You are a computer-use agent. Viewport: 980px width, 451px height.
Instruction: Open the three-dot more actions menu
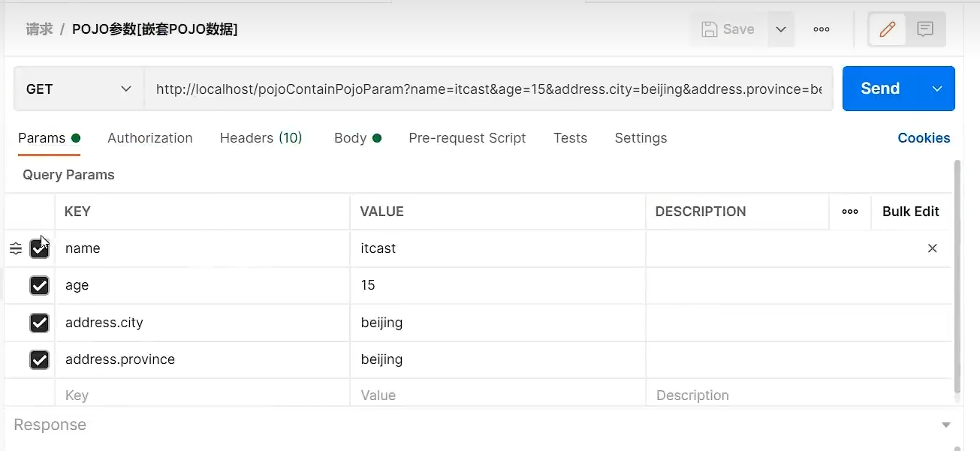coord(822,29)
